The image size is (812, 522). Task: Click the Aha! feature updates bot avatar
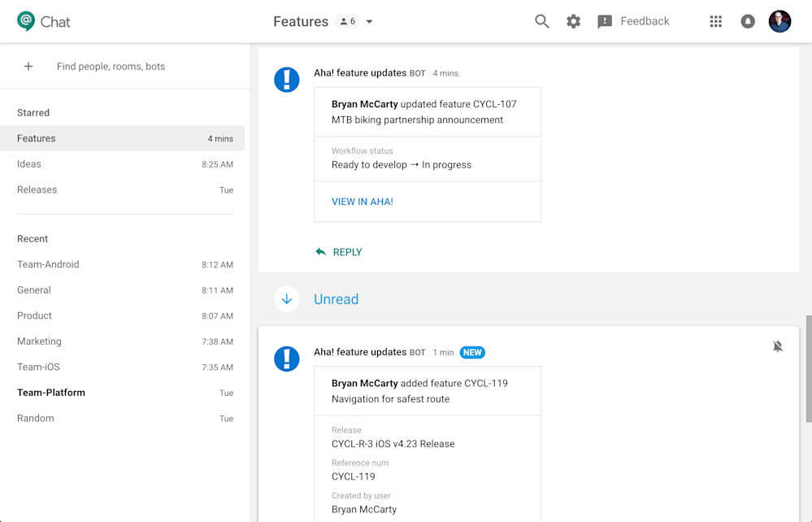point(286,80)
